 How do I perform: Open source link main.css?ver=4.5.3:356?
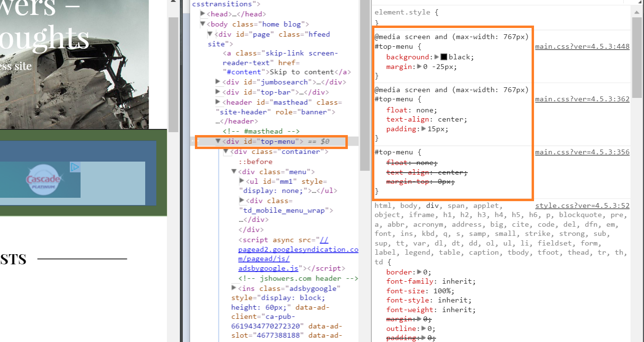pos(582,152)
